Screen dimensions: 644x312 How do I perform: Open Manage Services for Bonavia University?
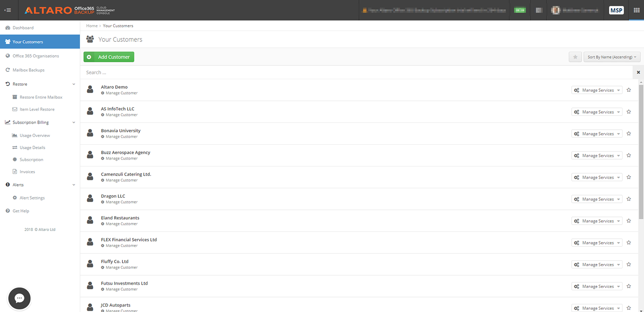597,134
